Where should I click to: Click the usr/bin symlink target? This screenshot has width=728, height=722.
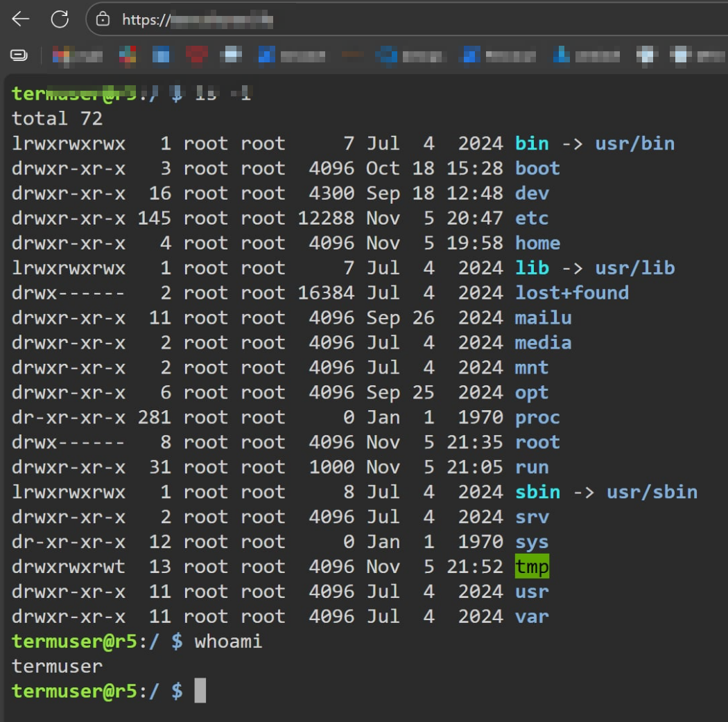click(634, 143)
